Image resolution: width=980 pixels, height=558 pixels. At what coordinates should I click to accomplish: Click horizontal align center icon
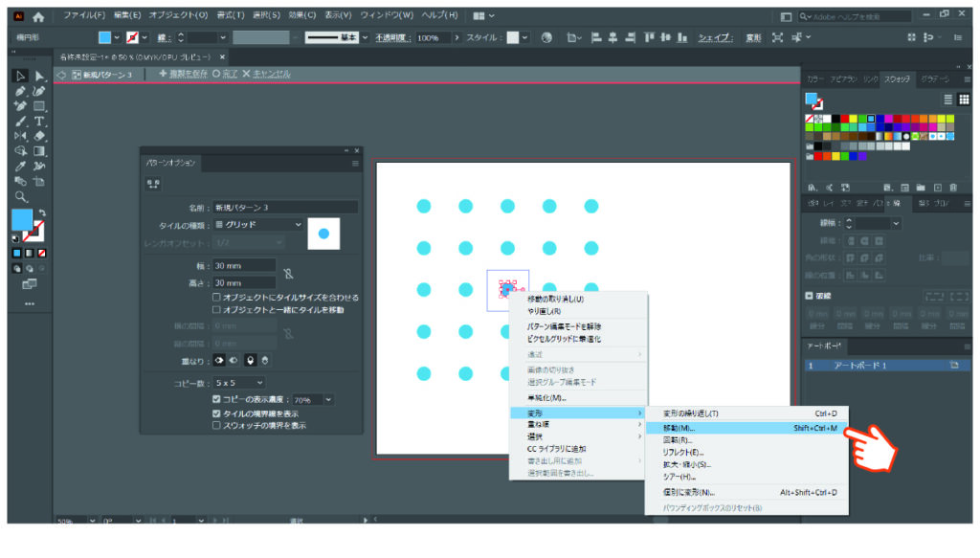tap(613, 37)
